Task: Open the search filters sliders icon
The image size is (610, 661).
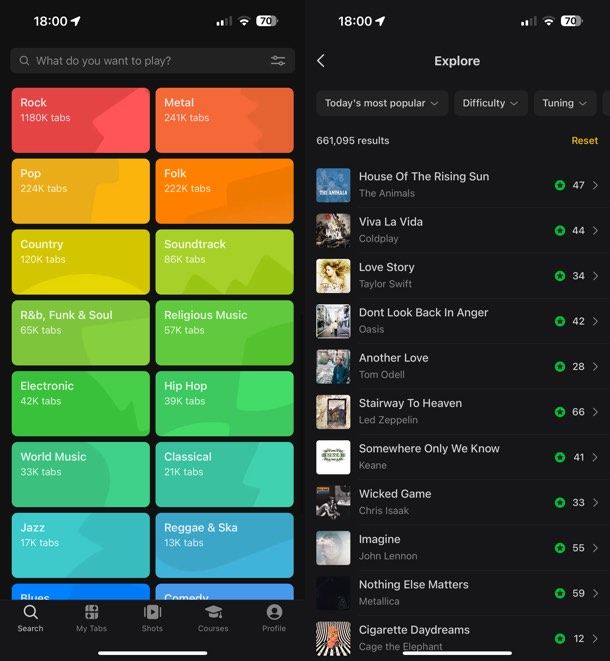Action: (278, 61)
